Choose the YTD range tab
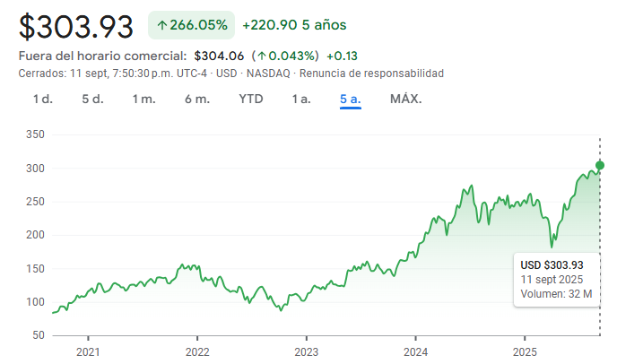This screenshot has width=617, height=364. coord(251,100)
